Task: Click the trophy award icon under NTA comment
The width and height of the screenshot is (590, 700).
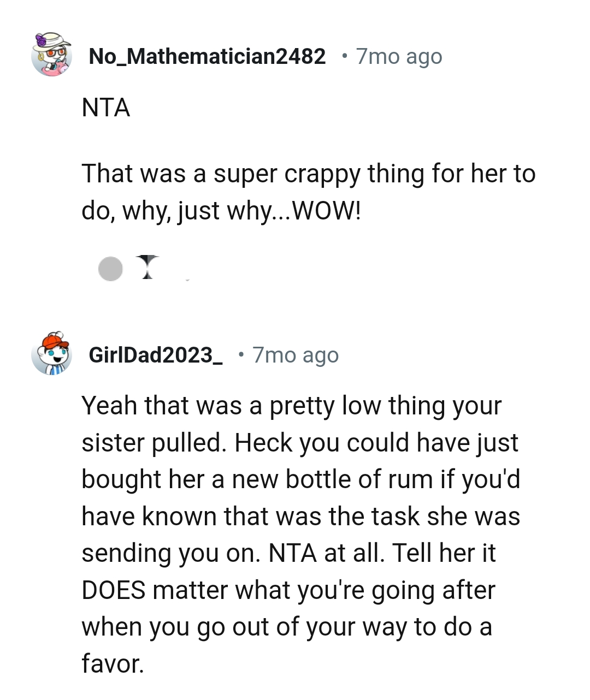Action: [x=149, y=268]
